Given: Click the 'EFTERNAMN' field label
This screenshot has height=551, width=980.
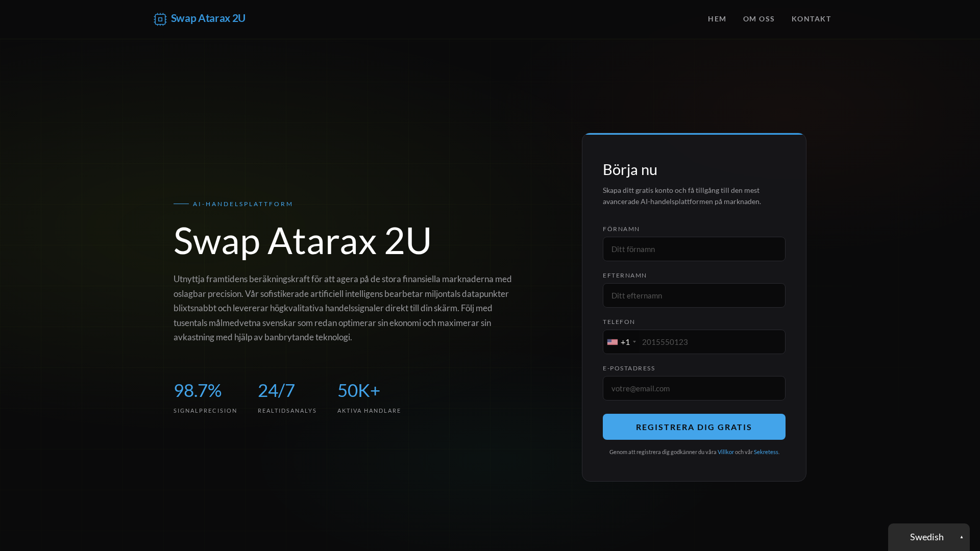Looking at the screenshot, I should (x=625, y=275).
